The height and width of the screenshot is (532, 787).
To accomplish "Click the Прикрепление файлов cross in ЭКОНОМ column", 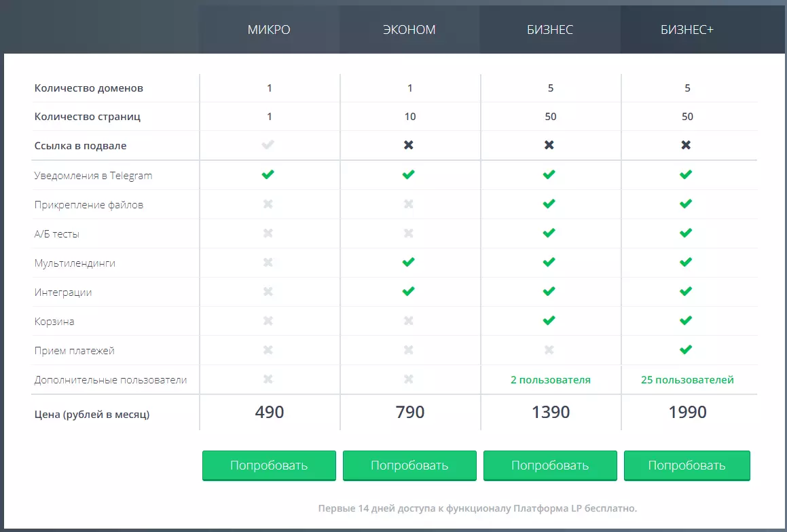I will click(409, 204).
